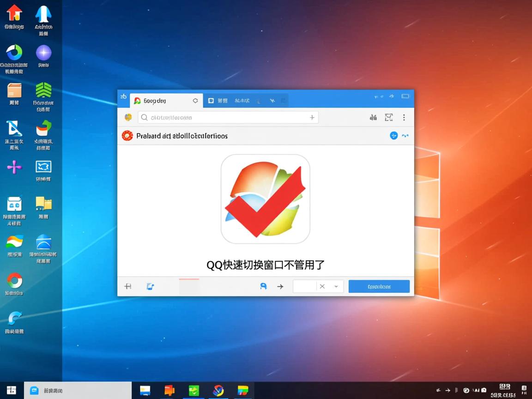The image size is (532, 399).
Task: Click the X clear control beside the input box
Action: click(322, 286)
